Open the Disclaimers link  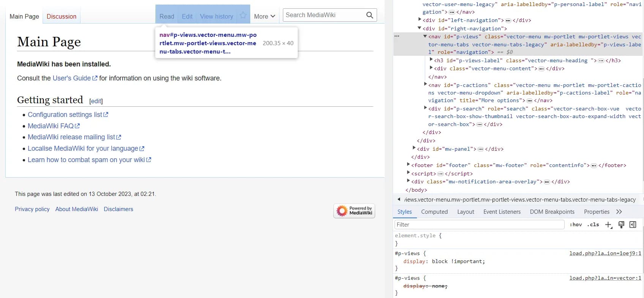(118, 209)
